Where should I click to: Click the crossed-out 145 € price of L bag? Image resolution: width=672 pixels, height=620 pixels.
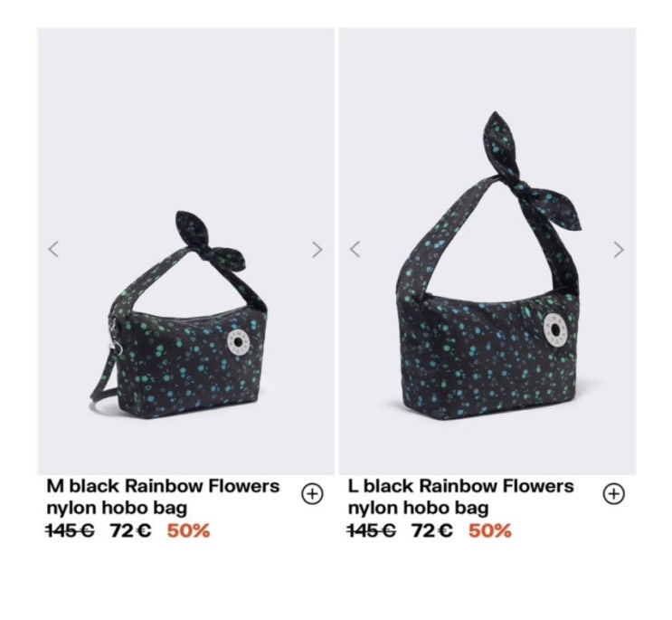(x=372, y=530)
